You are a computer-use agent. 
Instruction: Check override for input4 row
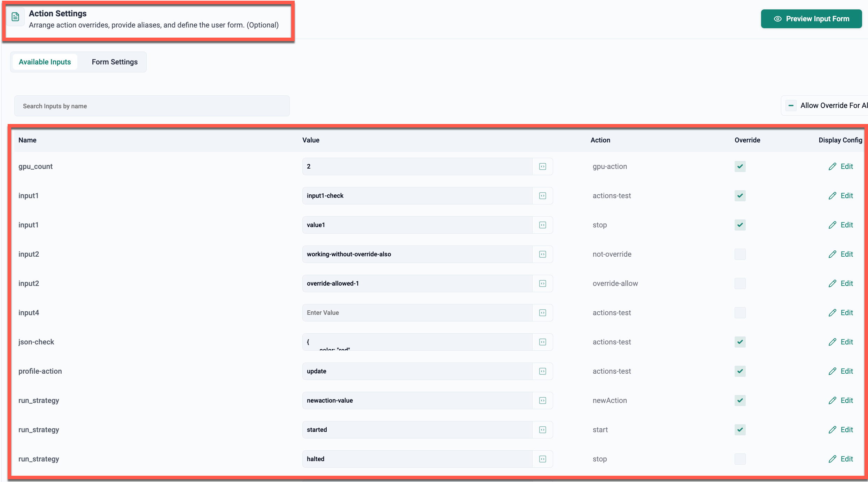tap(740, 313)
